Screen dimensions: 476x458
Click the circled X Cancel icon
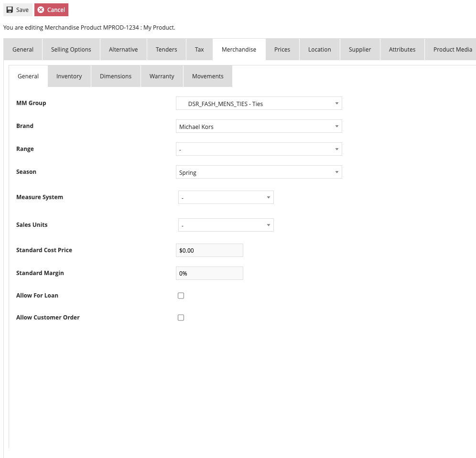click(41, 10)
